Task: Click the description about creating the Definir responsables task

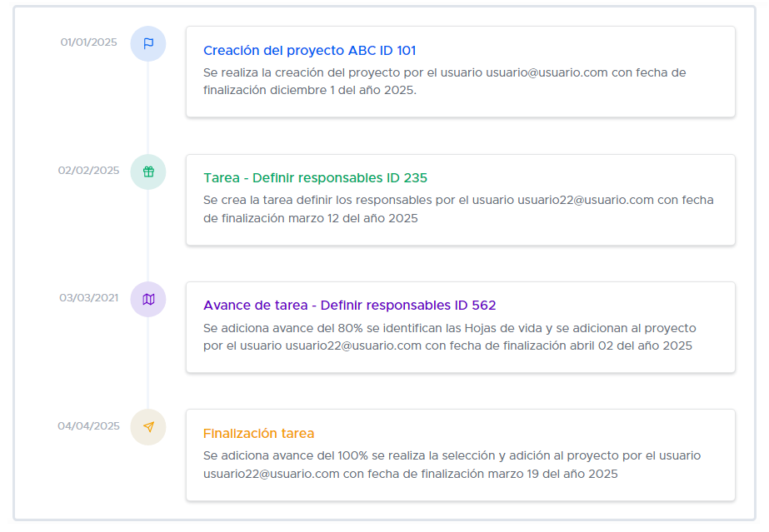Action: coord(458,209)
